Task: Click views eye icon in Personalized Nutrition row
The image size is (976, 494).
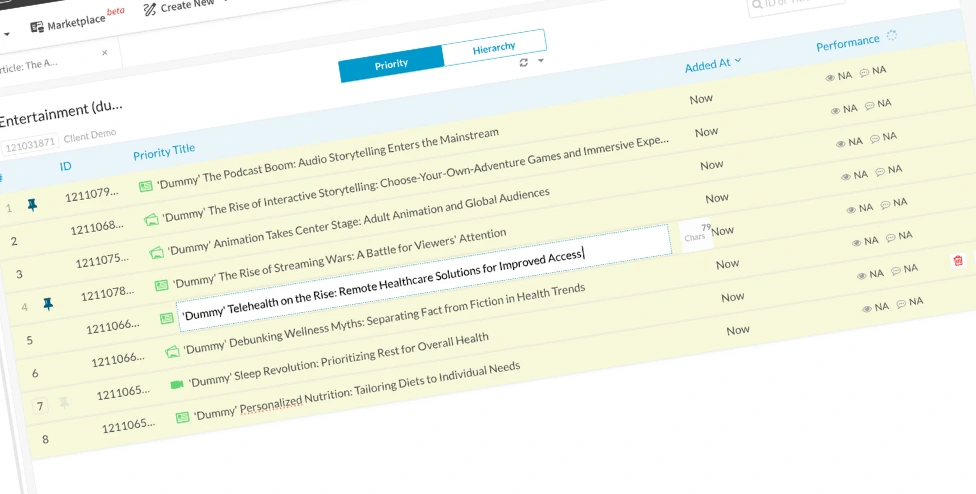Action: 866,309
